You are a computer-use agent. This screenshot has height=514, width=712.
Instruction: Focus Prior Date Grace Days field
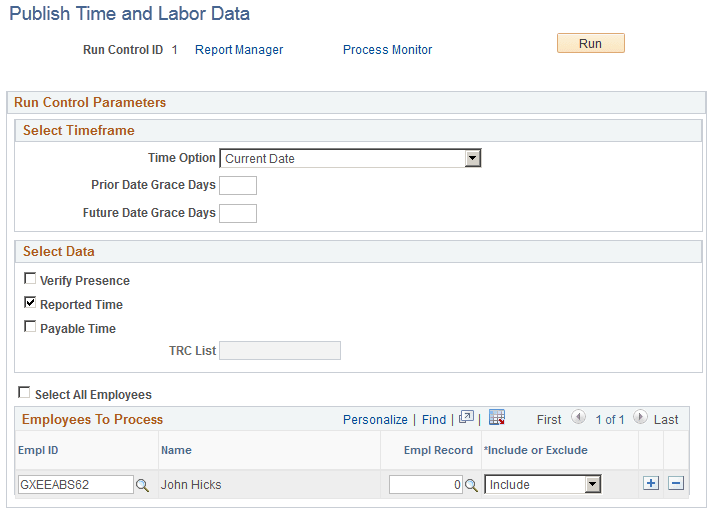click(x=238, y=186)
